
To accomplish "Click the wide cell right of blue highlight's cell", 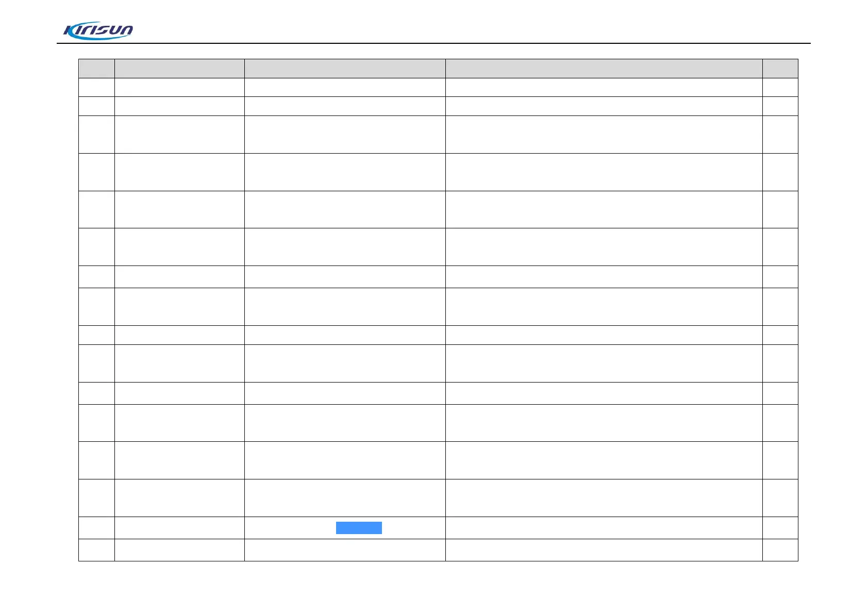I will point(604,528).
